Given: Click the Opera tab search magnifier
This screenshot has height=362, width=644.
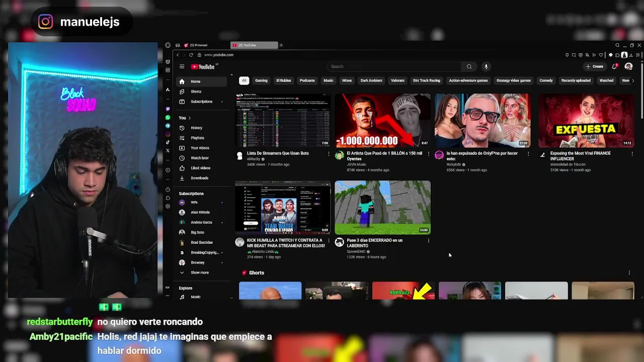Looking at the screenshot, I should [x=617, y=45].
